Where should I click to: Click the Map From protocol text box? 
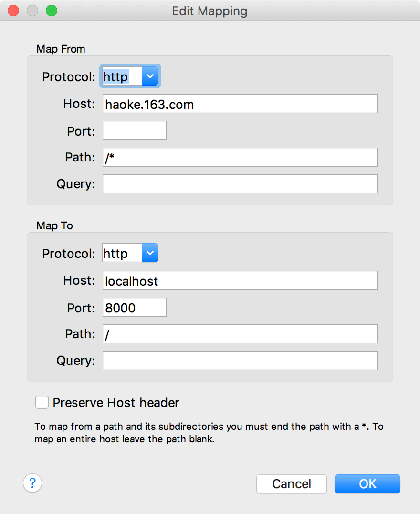122,76
